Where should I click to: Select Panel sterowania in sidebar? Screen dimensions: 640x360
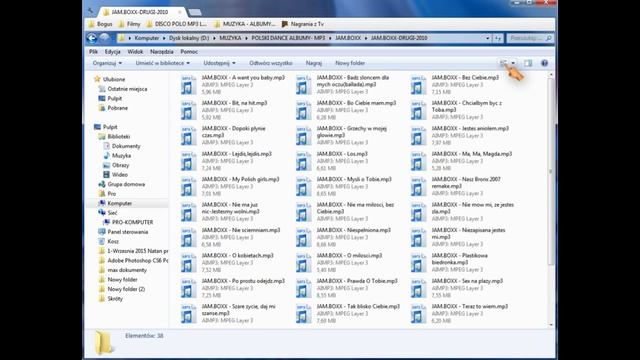coord(128,232)
